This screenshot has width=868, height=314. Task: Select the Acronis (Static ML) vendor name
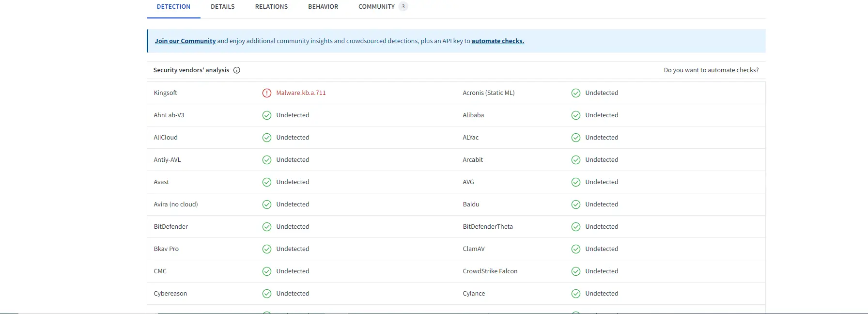(x=489, y=93)
